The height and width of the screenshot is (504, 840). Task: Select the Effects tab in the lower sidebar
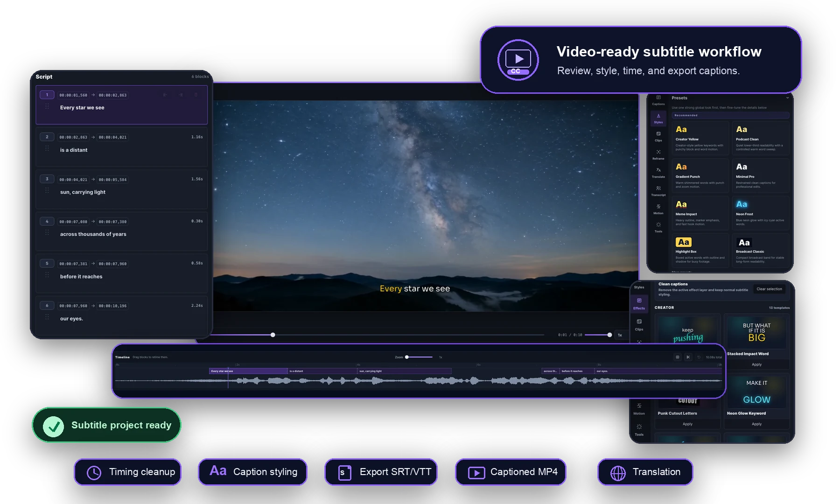639,304
